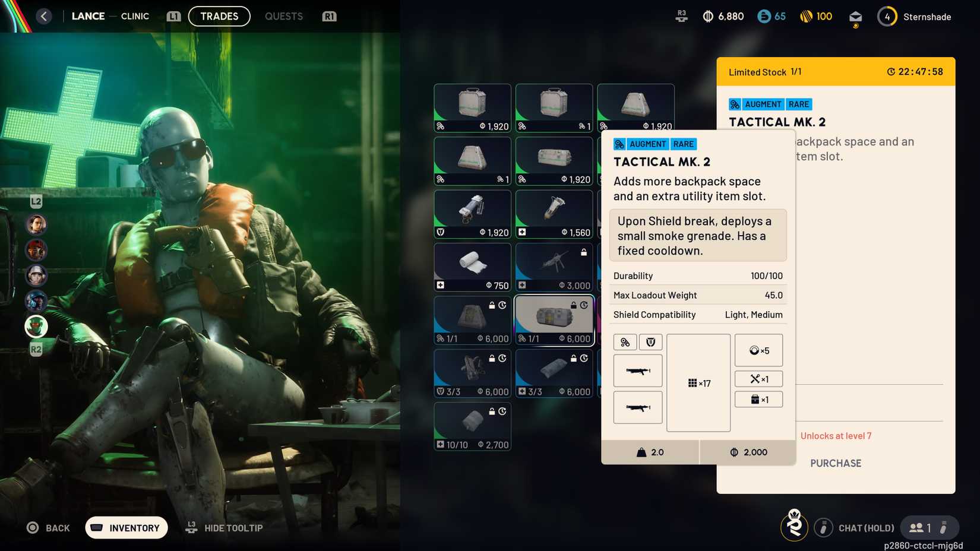The image size is (980, 551).
Task: Select the 10/10 stock item costing 2,700
Action: tap(472, 426)
